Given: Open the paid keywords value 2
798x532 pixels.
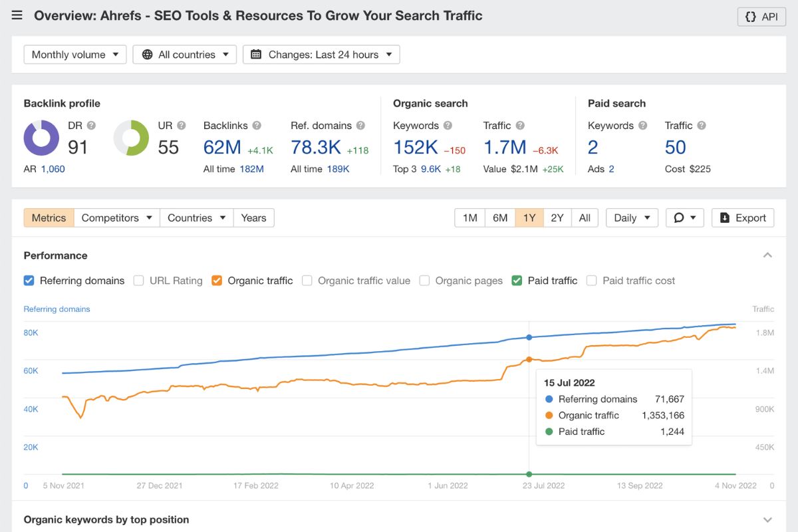Looking at the screenshot, I should 593,147.
